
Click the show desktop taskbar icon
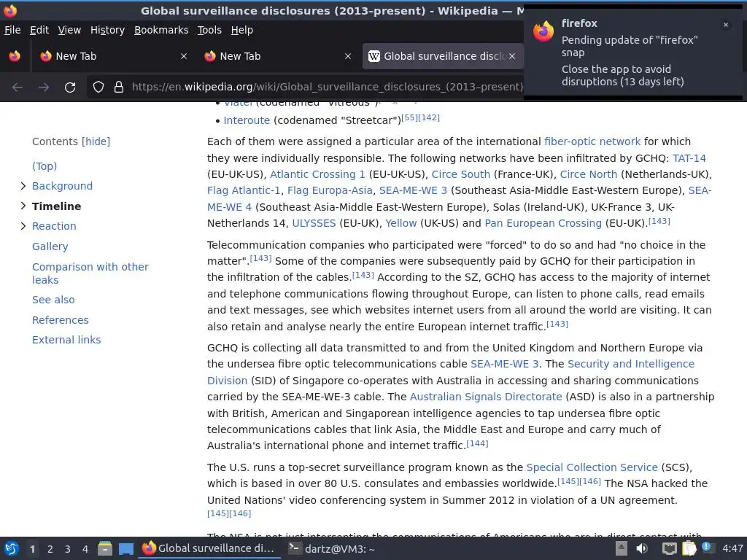125,549
